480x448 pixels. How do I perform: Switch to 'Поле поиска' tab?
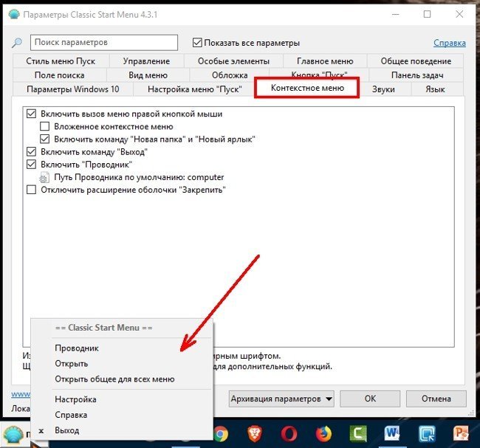tap(59, 75)
